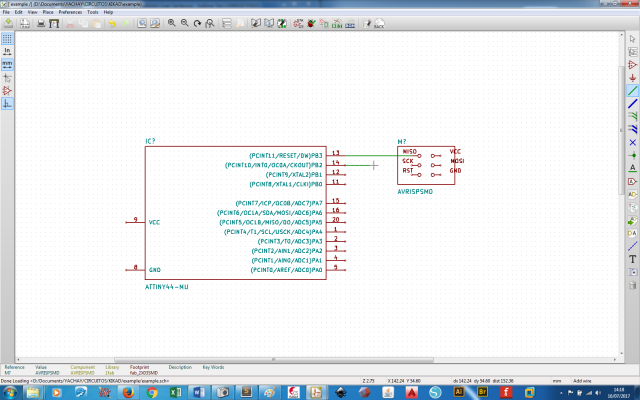Open the library browser

pos(269,23)
